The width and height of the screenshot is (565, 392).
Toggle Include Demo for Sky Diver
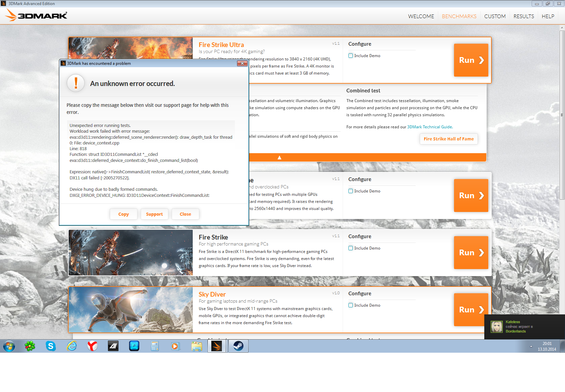(351, 305)
